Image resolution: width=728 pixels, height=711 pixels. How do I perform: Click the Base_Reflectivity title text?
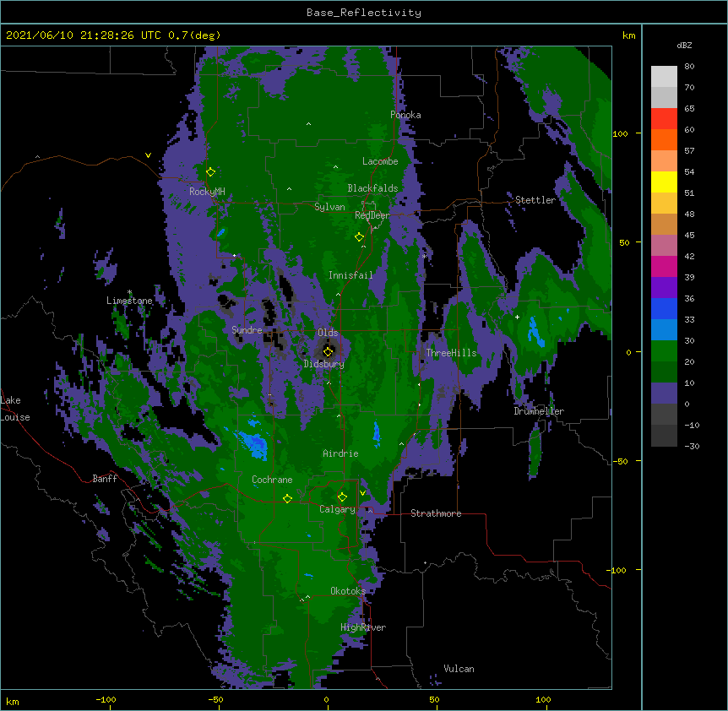click(x=364, y=13)
